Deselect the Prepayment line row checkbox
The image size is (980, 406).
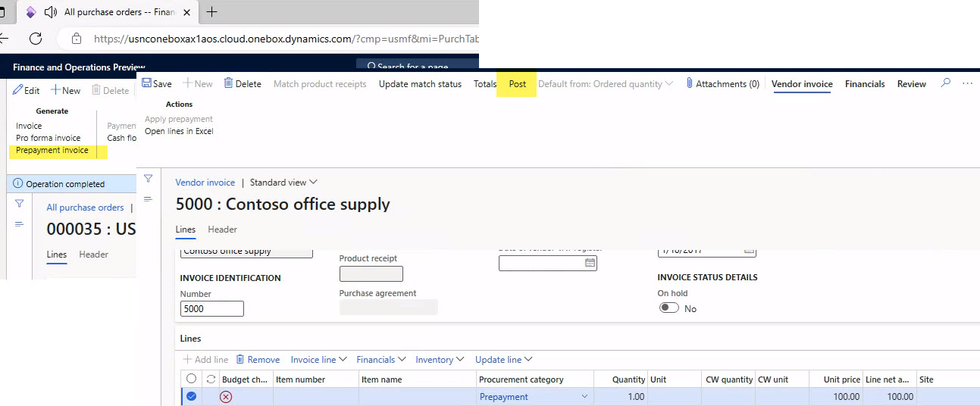coord(191,396)
